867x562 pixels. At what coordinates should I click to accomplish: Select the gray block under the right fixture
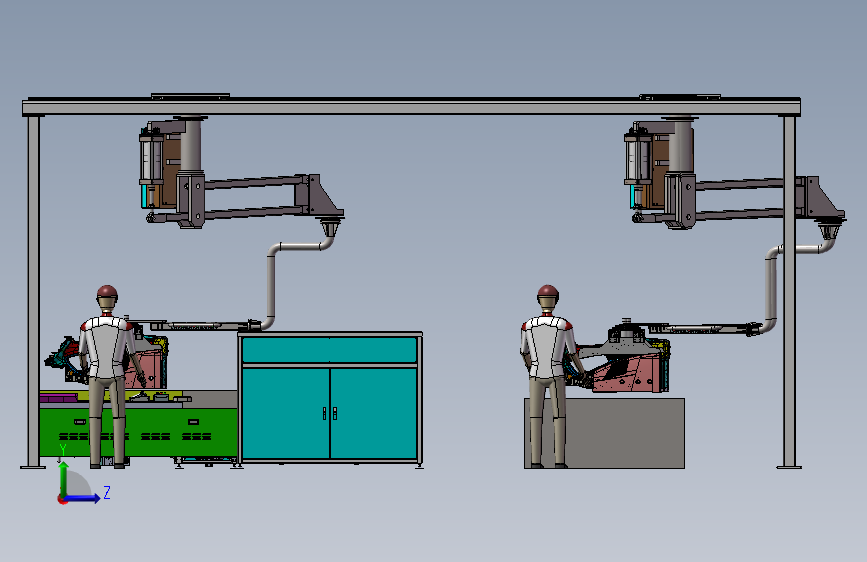625,433
